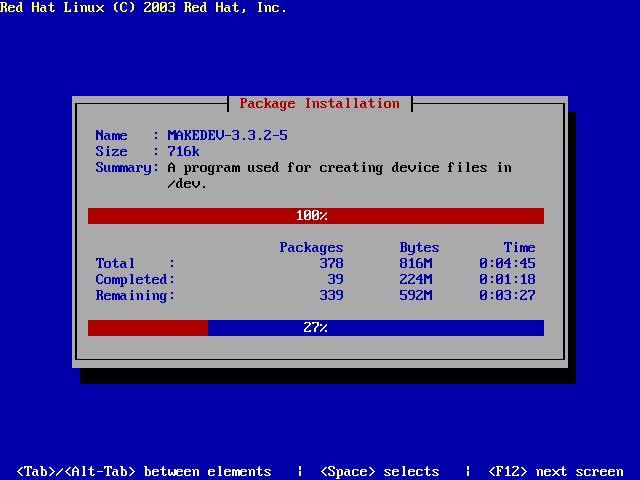
Task: Click the Space selects hint
Action: pyautogui.click(x=380, y=471)
